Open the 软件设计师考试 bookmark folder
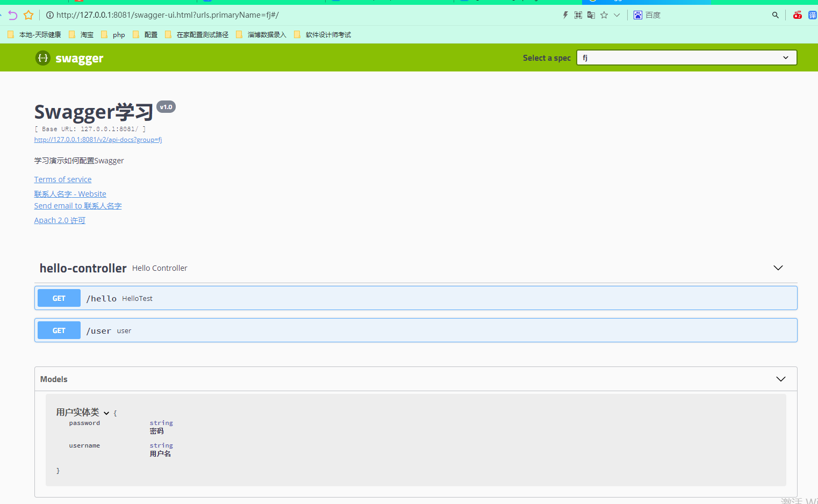The width and height of the screenshot is (818, 504). (x=322, y=34)
